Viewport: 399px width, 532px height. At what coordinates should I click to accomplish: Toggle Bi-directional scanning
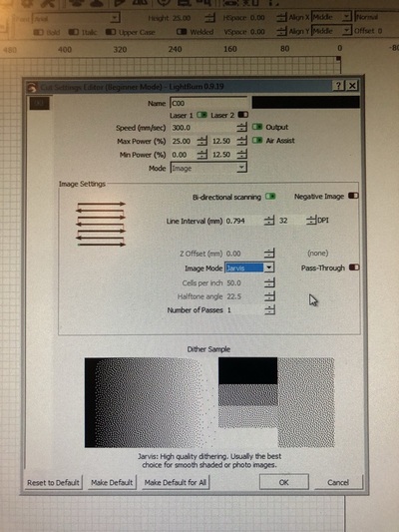[x=270, y=197]
